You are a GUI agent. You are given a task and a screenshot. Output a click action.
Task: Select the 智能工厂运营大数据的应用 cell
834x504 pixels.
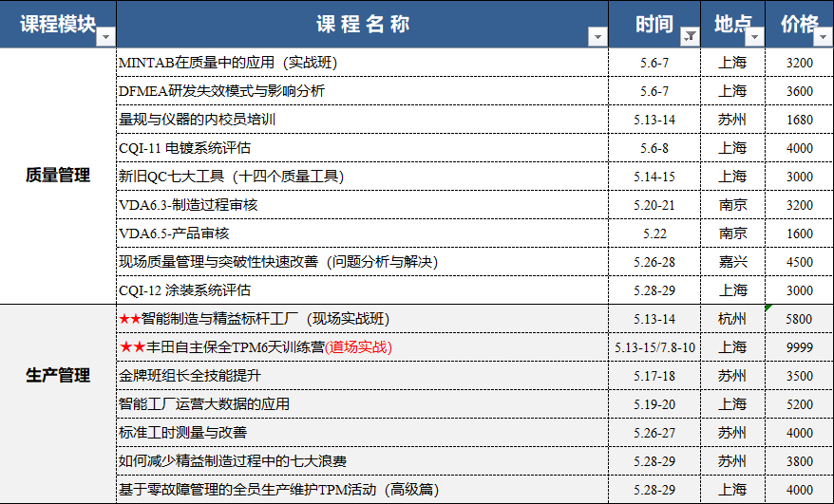[362, 404]
